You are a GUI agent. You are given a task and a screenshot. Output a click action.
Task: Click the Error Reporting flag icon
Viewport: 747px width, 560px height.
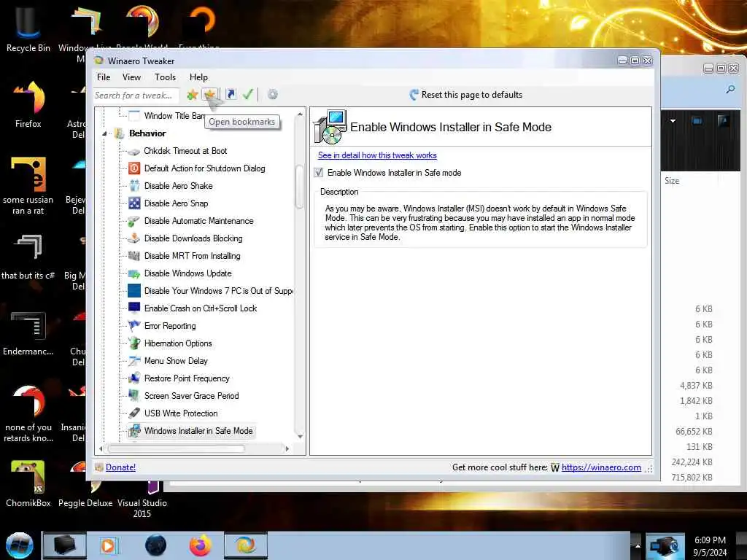click(x=134, y=326)
